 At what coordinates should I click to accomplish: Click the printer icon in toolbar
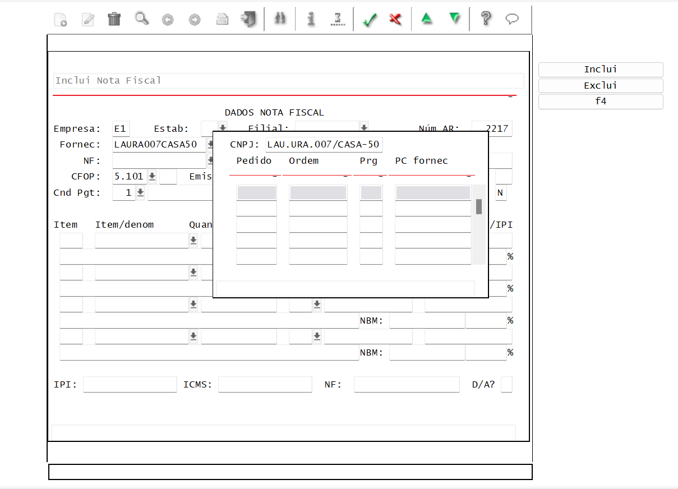(222, 19)
